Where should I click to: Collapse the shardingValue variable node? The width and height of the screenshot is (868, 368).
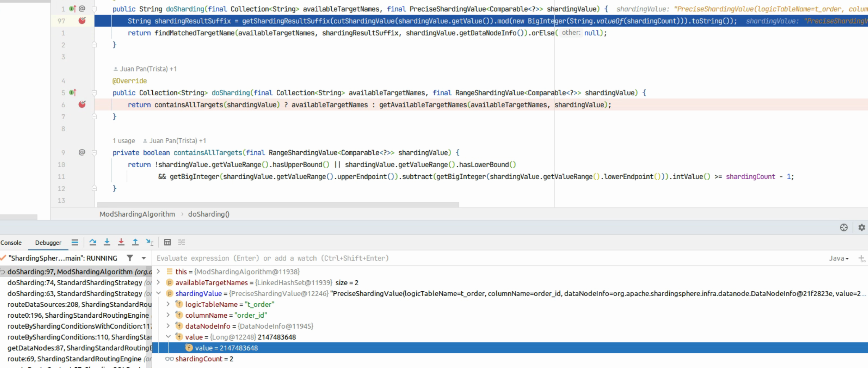pyautogui.click(x=158, y=293)
